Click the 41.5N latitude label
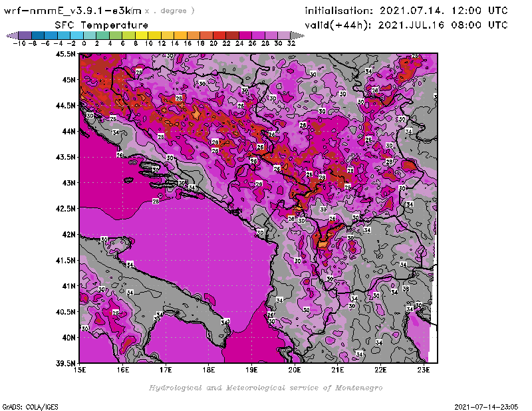 (65, 260)
